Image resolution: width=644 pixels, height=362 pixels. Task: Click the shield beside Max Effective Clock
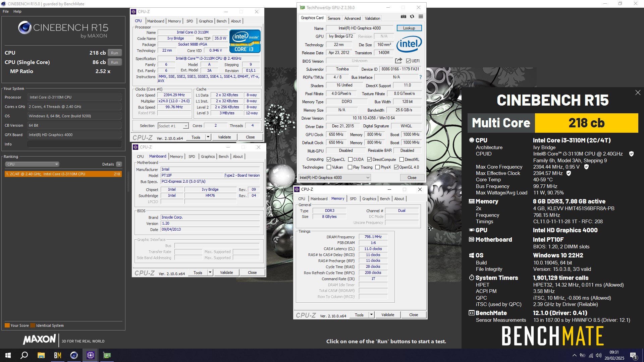coord(569,173)
